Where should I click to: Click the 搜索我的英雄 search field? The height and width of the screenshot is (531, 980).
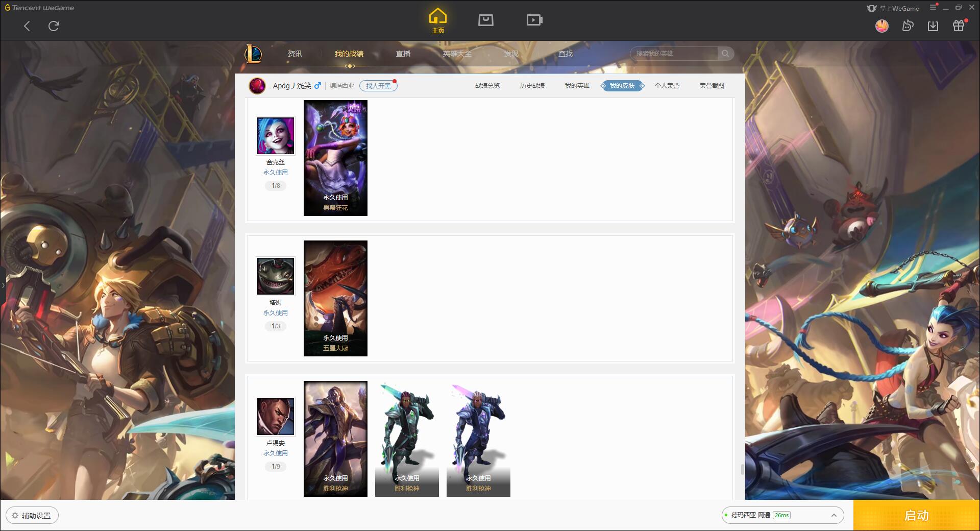coord(674,54)
